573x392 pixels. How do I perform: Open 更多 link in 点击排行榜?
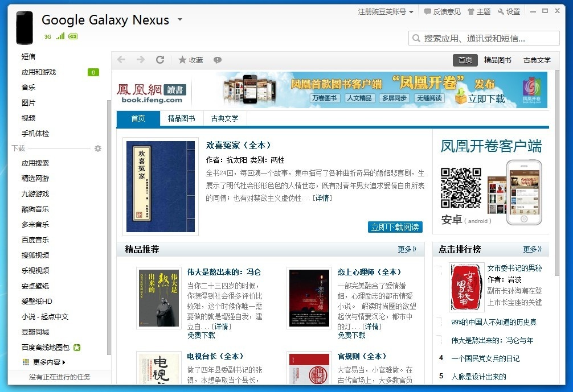click(x=533, y=249)
